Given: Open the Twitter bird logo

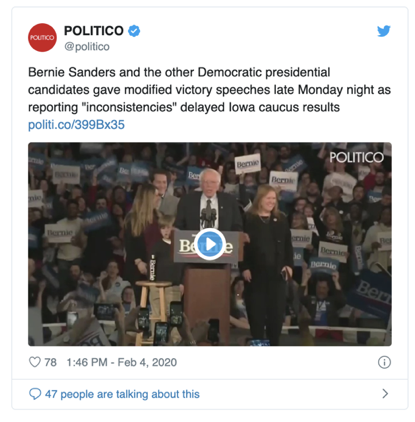Looking at the screenshot, I should click(x=384, y=31).
